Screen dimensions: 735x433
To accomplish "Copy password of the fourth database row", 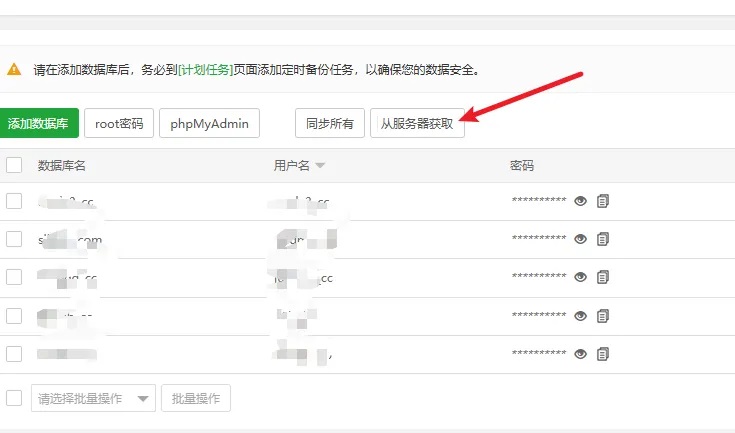I will tap(602, 316).
